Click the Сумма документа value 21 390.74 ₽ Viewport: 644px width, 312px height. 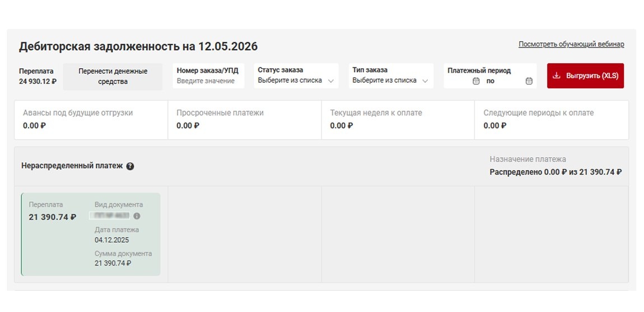(113, 263)
